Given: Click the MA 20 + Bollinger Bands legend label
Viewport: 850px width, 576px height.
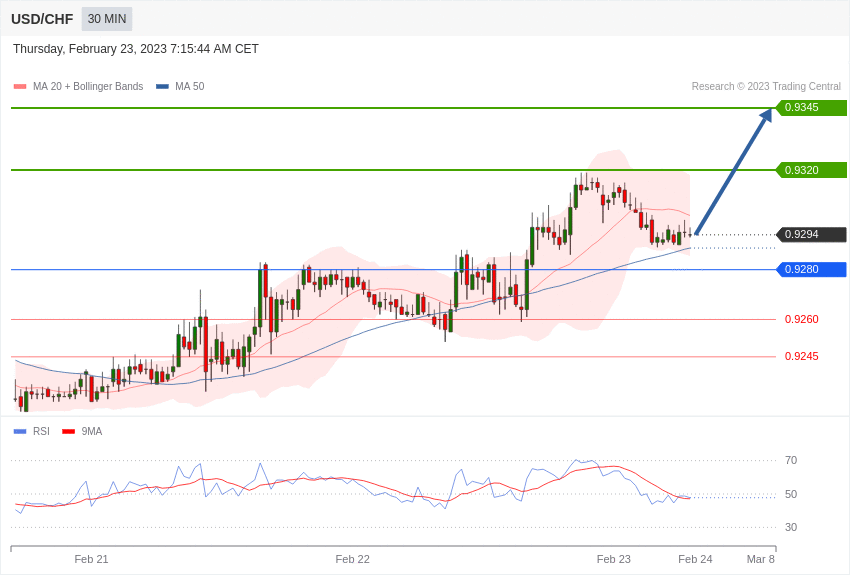Looking at the screenshot, I should [x=88, y=86].
